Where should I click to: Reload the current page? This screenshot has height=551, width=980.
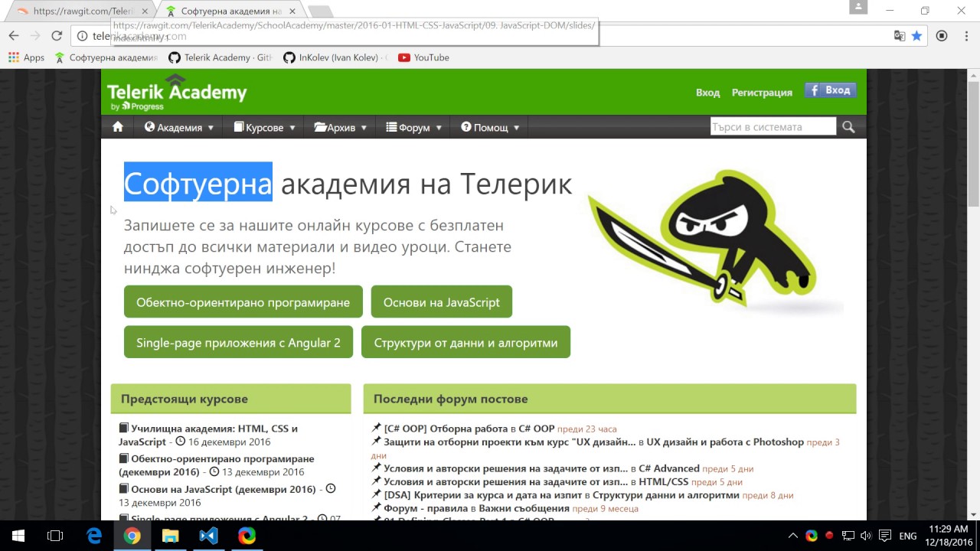coord(57,36)
